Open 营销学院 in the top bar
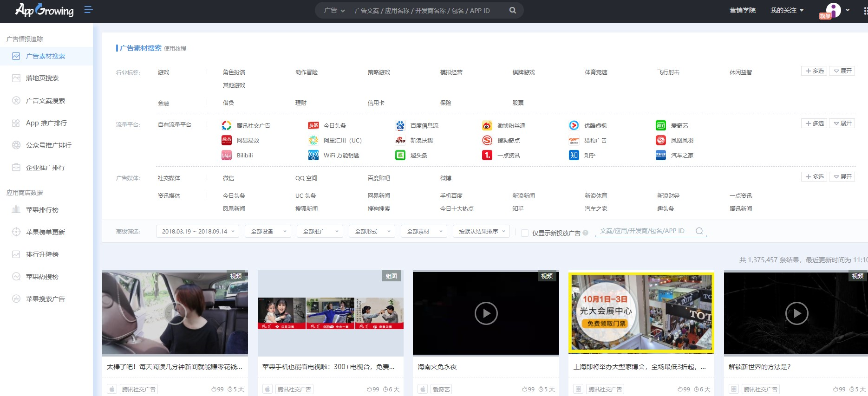This screenshot has height=396, width=868. point(742,10)
